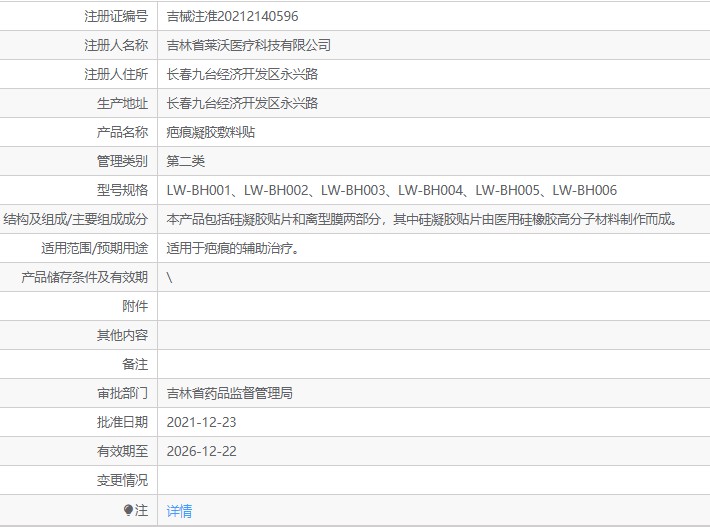Select company name 吉林省莱沃医疗科技有限公司
The width and height of the screenshot is (710, 527).
click(x=249, y=45)
